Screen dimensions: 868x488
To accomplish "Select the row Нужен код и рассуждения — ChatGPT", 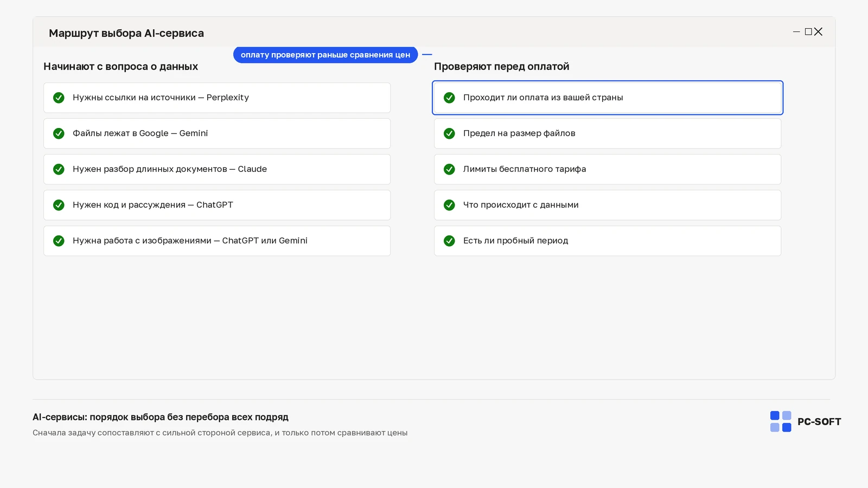I will coord(217,205).
